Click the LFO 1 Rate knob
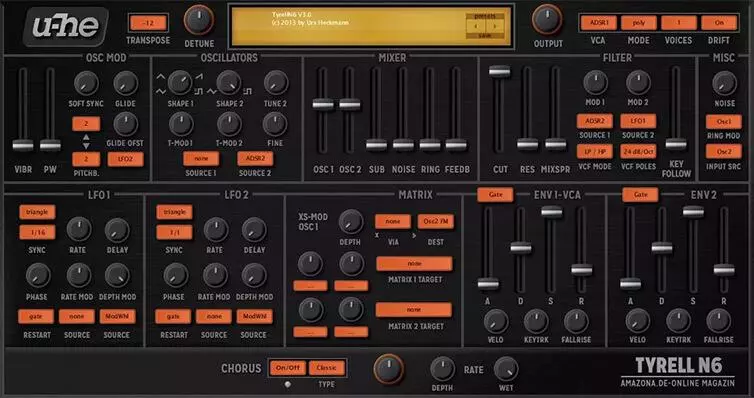754x398 pixels. (79, 229)
